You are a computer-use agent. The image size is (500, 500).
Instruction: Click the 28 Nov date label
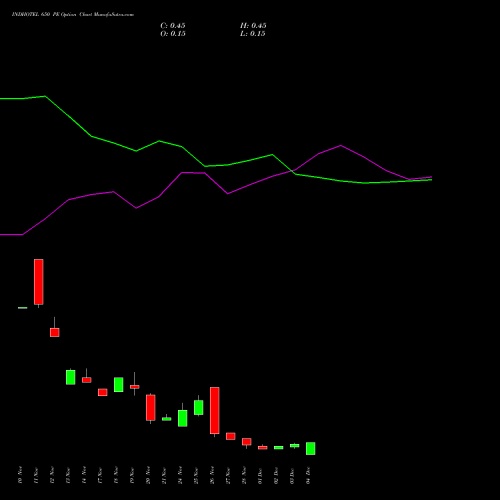click(244, 475)
